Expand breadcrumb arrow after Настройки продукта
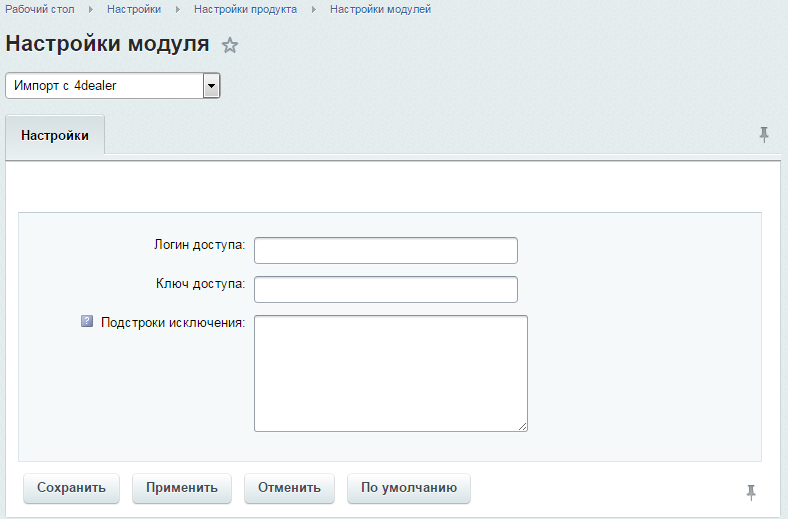Screen dimensions: 788x519 [x=313, y=9]
